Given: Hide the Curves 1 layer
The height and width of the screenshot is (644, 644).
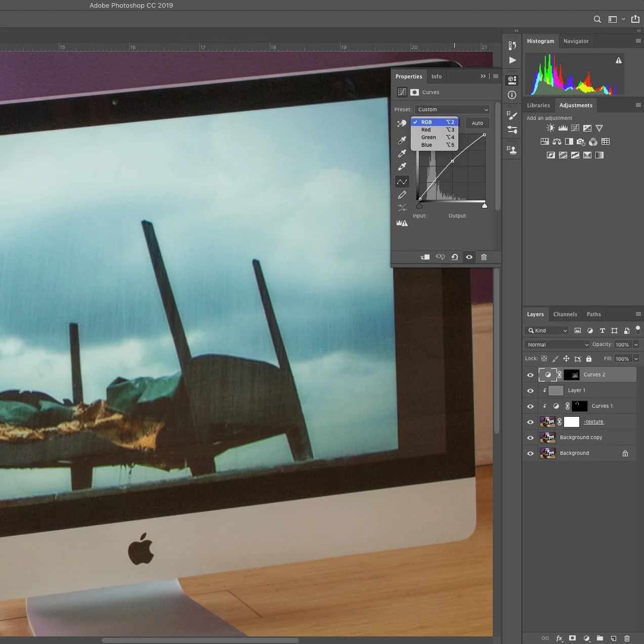Looking at the screenshot, I should (x=530, y=406).
